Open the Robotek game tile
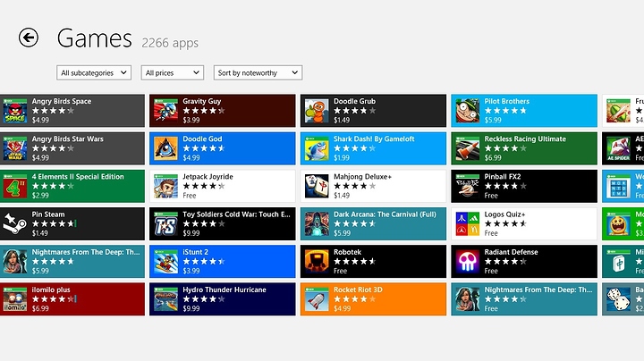Image resolution: width=644 pixels, height=361 pixels. tap(373, 260)
